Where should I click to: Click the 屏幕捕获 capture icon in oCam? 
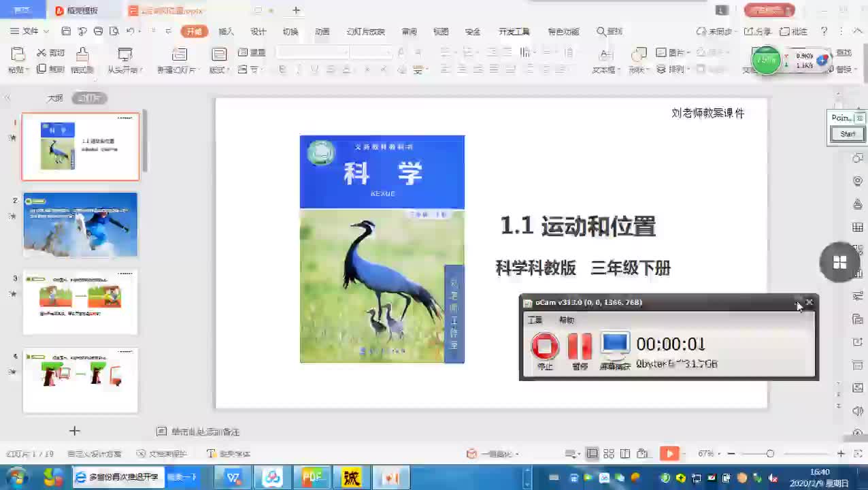(x=615, y=351)
